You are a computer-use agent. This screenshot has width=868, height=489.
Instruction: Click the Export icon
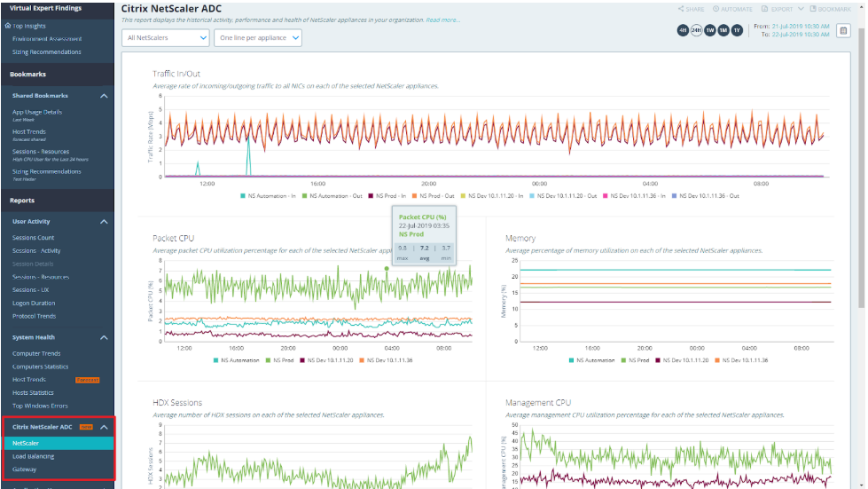pos(764,9)
